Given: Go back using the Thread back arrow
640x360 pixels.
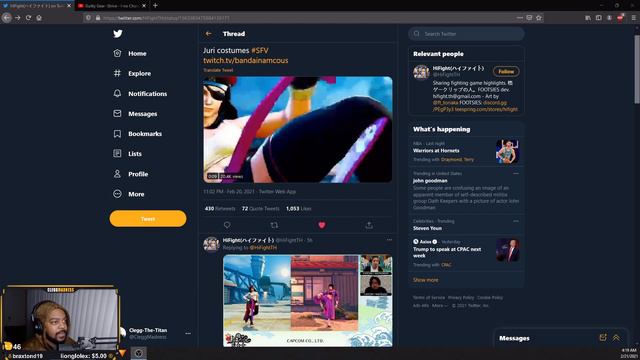Looking at the screenshot, I should 209,34.
